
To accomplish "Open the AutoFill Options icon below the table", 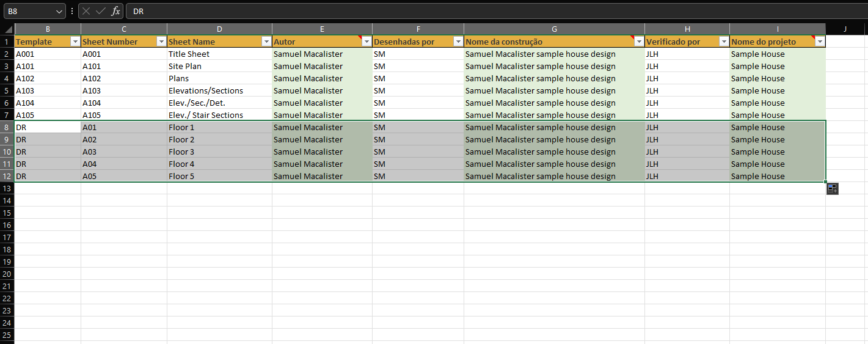I will click(833, 189).
